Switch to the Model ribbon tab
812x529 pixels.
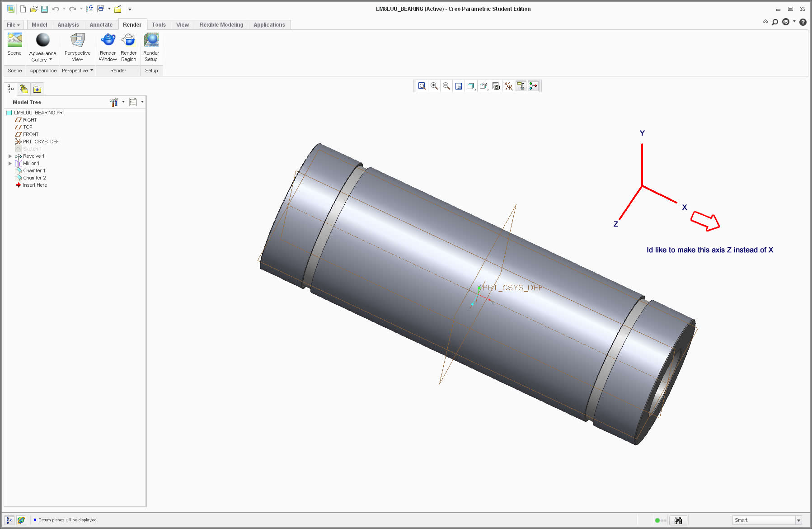[39, 25]
